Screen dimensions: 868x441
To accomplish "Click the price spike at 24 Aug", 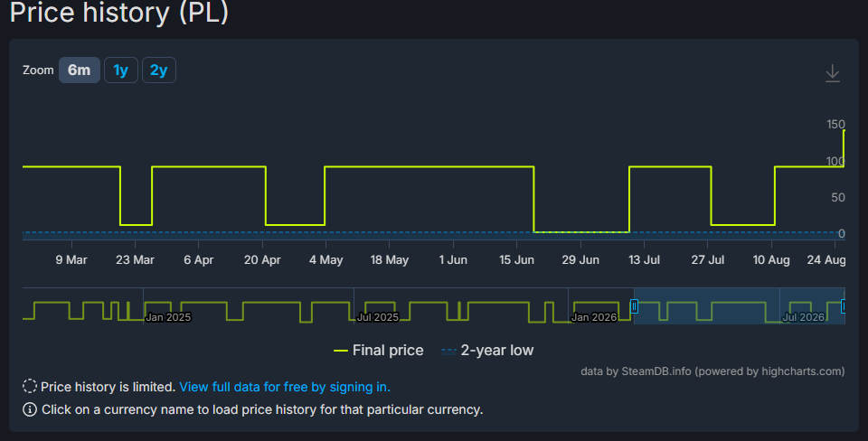I will coord(844,147).
